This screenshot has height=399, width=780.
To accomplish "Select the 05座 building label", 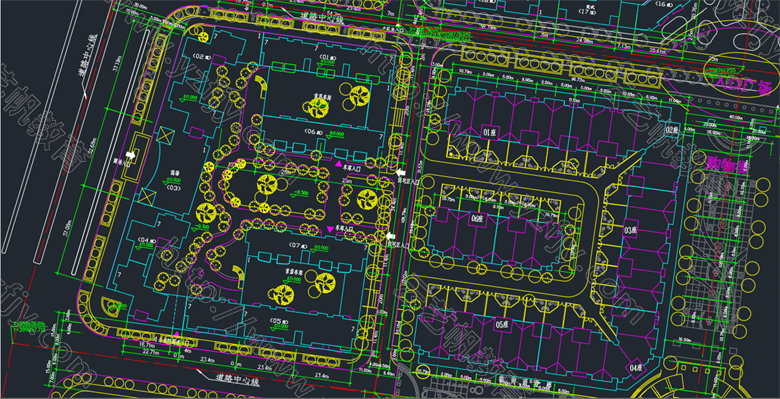I will point(501,323).
